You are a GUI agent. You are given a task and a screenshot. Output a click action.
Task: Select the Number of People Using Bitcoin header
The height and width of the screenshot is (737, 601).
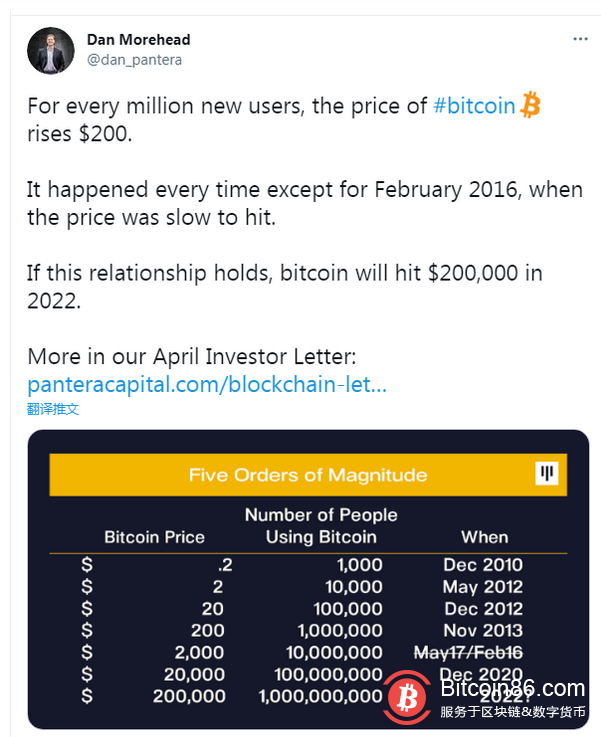pos(321,526)
